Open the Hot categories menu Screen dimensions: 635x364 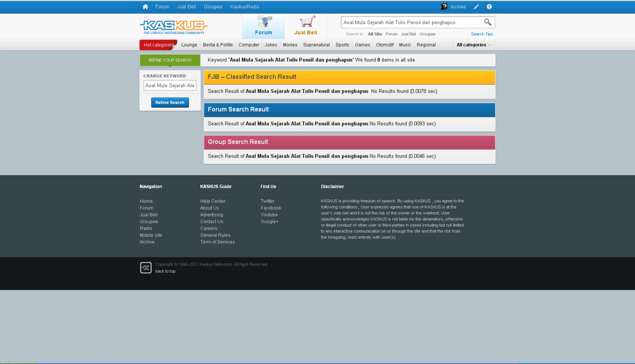point(159,45)
